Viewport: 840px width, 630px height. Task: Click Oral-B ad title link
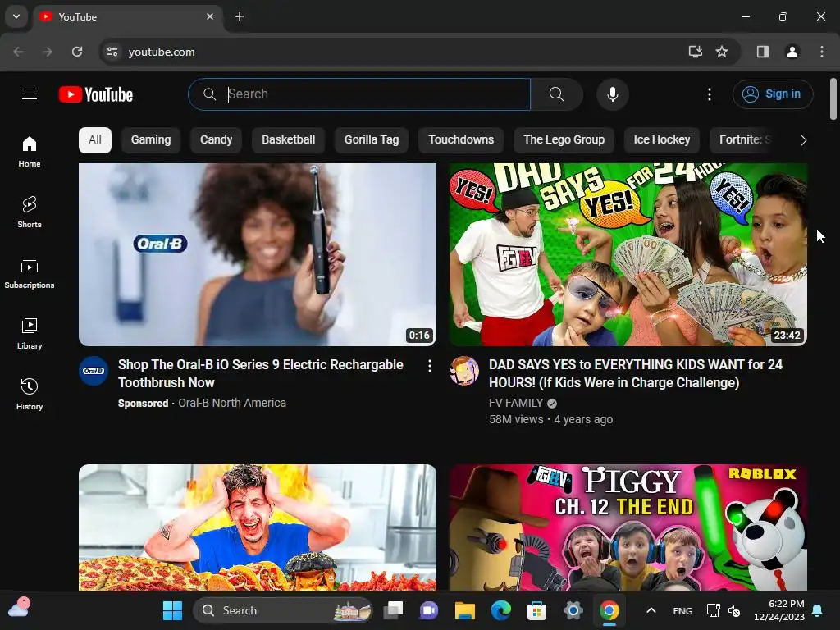(x=261, y=373)
